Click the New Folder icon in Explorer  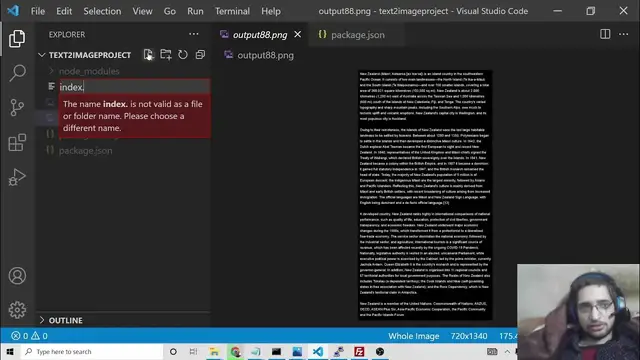point(166,55)
